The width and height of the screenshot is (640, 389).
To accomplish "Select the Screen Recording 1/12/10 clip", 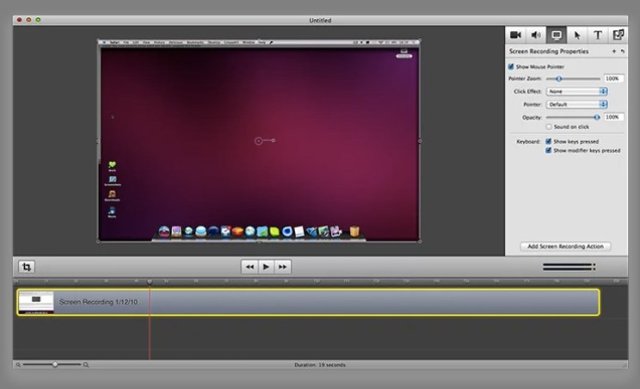I will (308, 302).
